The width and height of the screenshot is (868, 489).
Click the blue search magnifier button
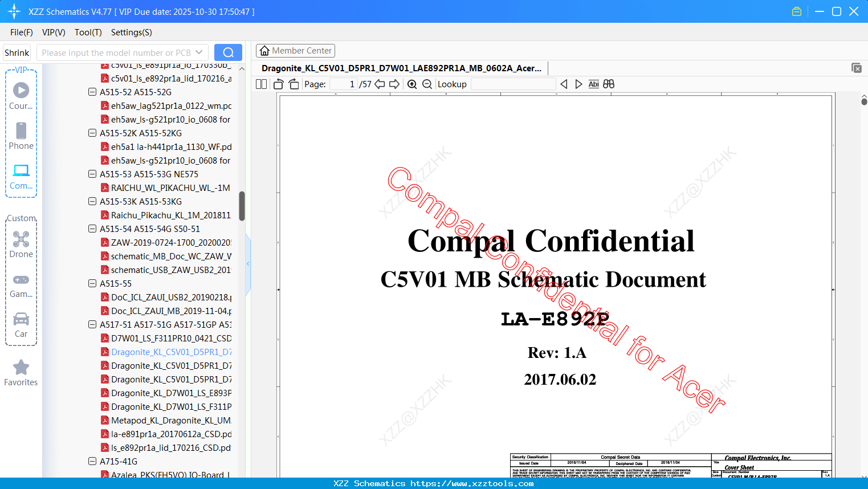pyautogui.click(x=228, y=52)
